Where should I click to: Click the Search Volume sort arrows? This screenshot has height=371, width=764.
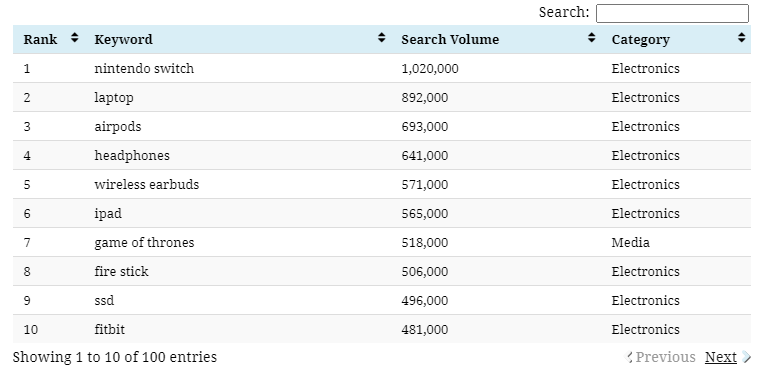(592, 38)
